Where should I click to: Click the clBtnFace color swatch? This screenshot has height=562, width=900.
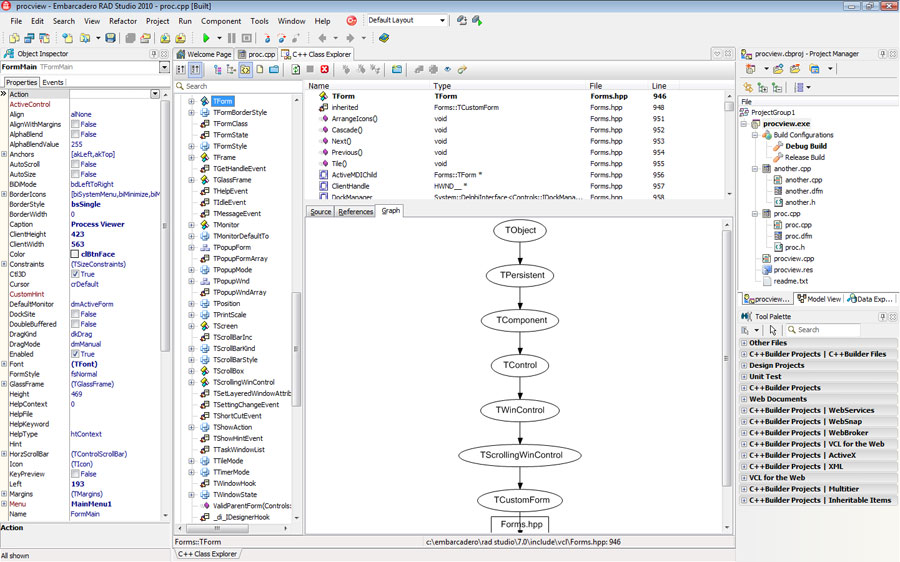75,254
